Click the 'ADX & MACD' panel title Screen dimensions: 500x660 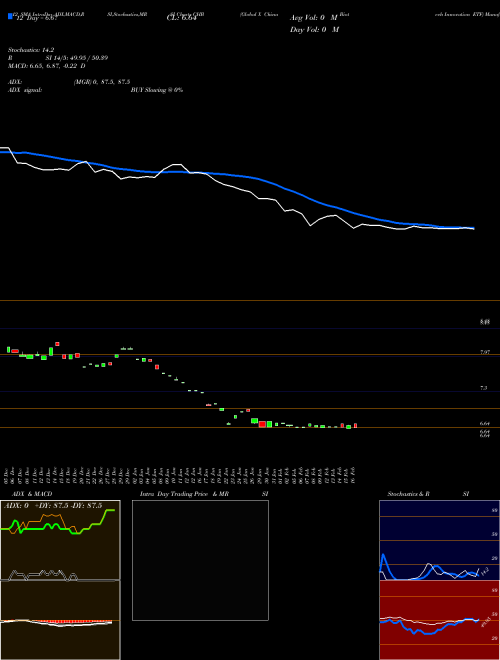[x=32, y=494]
